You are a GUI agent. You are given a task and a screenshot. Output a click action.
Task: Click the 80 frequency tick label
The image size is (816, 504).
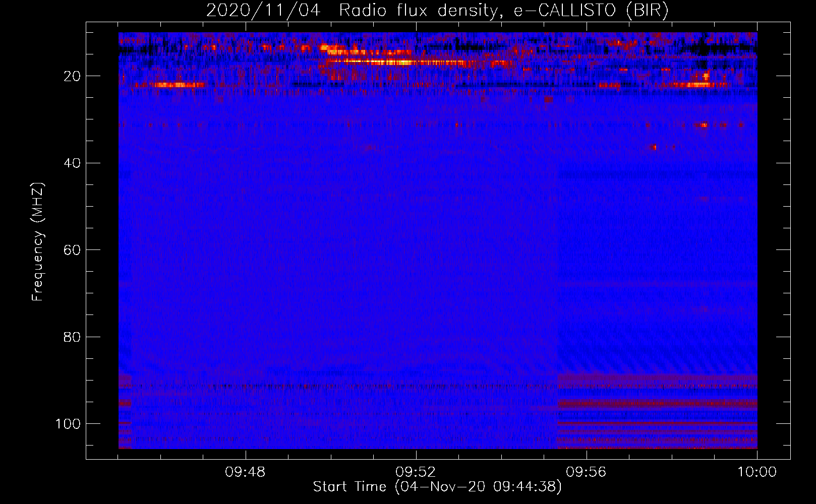[72, 337]
